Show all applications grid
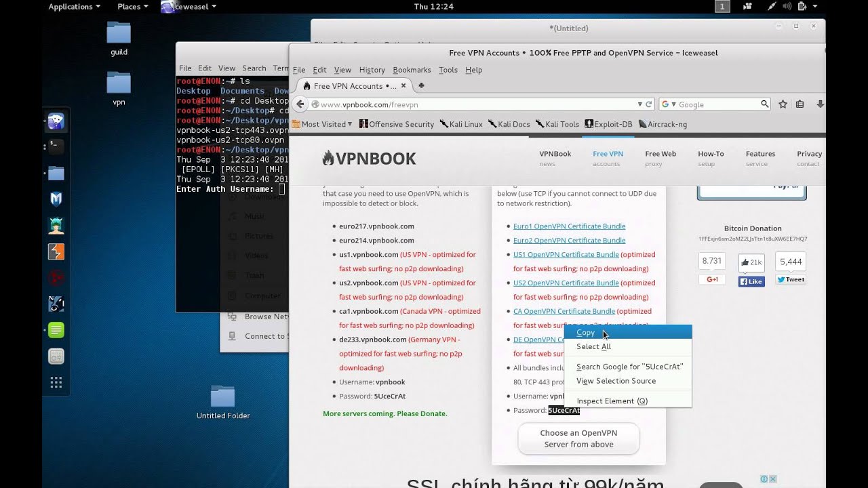868x488 pixels. 56,382
